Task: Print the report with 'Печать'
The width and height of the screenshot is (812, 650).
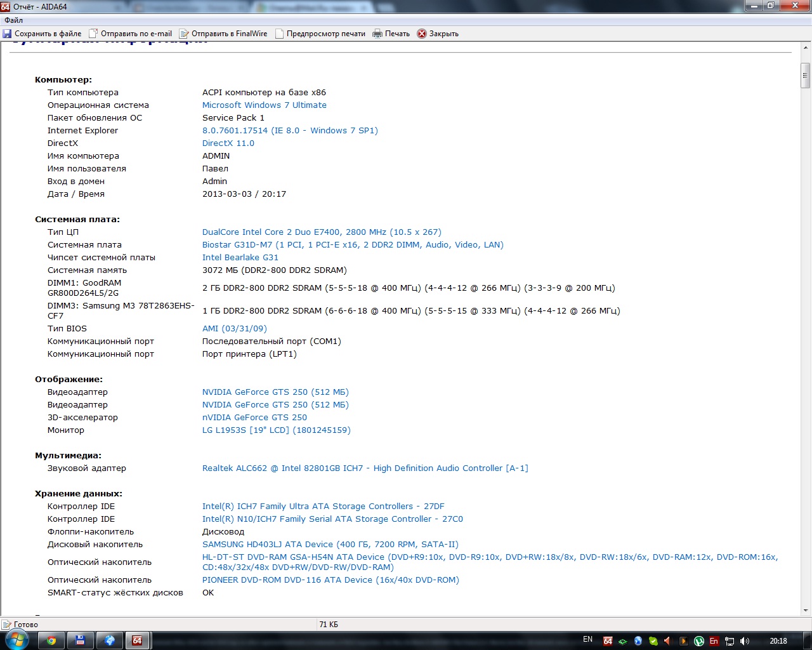Action: point(391,34)
